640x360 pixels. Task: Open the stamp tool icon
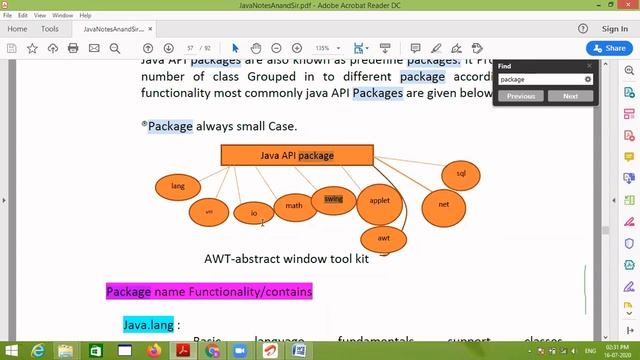point(477,48)
